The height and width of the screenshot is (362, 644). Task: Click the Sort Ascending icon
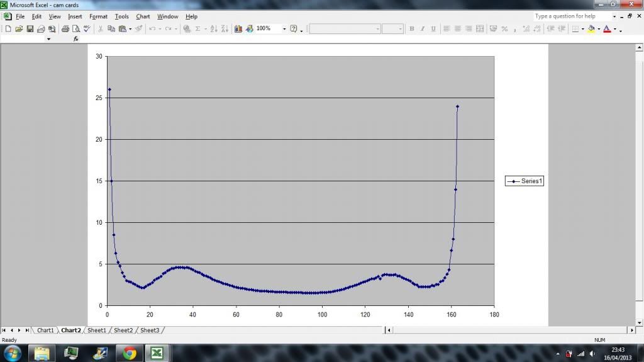(x=213, y=29)
